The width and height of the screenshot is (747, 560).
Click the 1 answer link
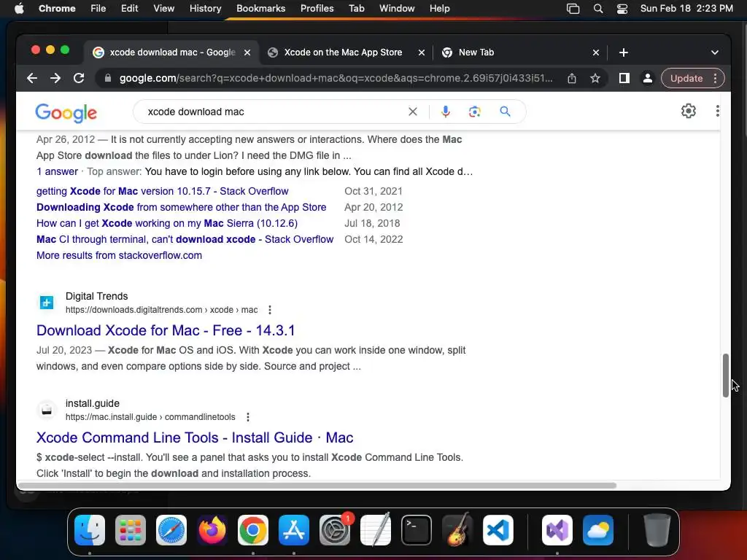point(57,171)
